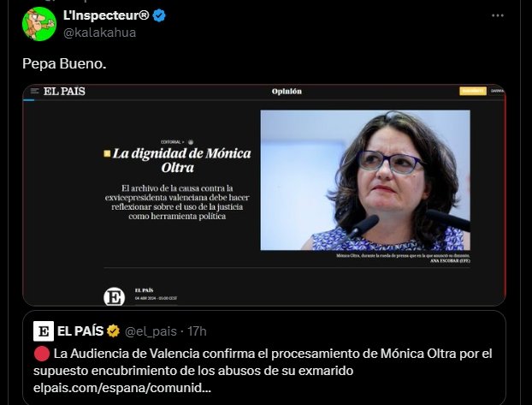Open the elpais.com/espana/comunid… link
This screenshot has height=405, width=532.
click(122, 388)
